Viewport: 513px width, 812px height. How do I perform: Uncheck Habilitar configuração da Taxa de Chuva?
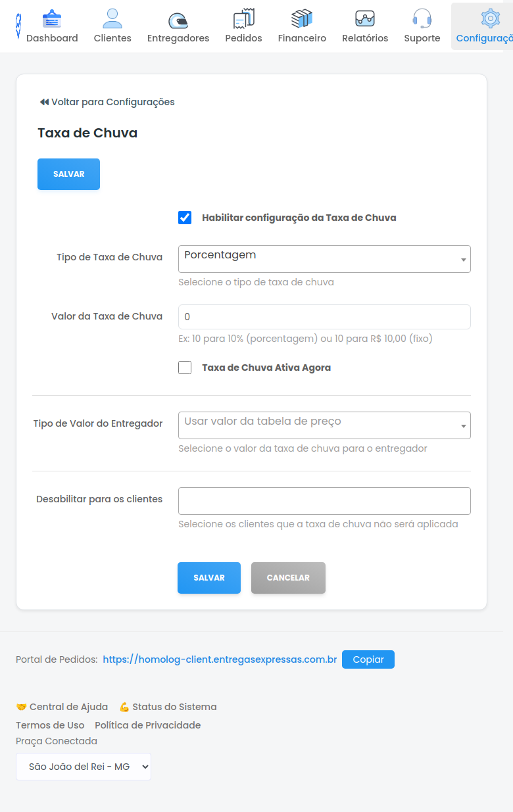click(x=185, y=218)
